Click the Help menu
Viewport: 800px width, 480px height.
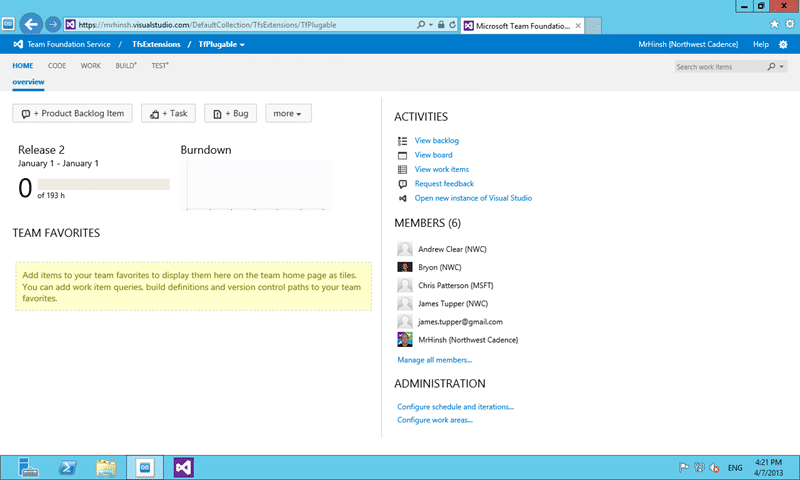pyautogui.click(x=761, y=44)
